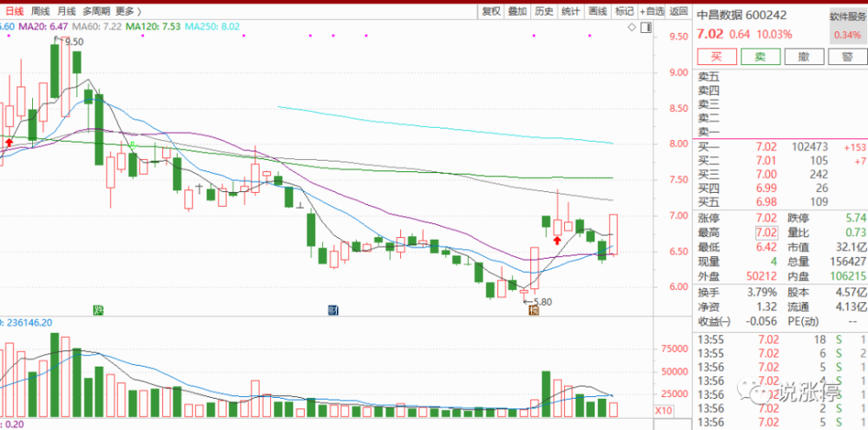Switch to the 月线 monthly chart
This screenshot has height=430, width=868.
tap(67, 11)
